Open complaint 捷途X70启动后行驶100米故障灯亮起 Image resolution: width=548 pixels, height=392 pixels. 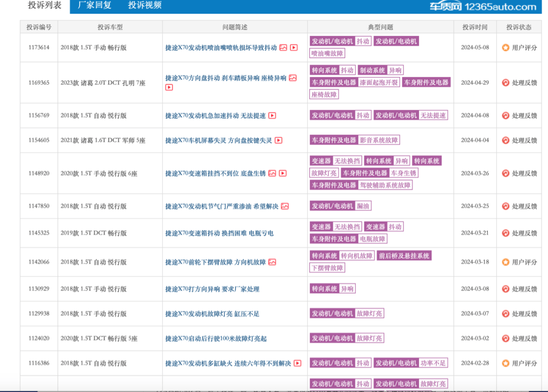click(216, 339)
